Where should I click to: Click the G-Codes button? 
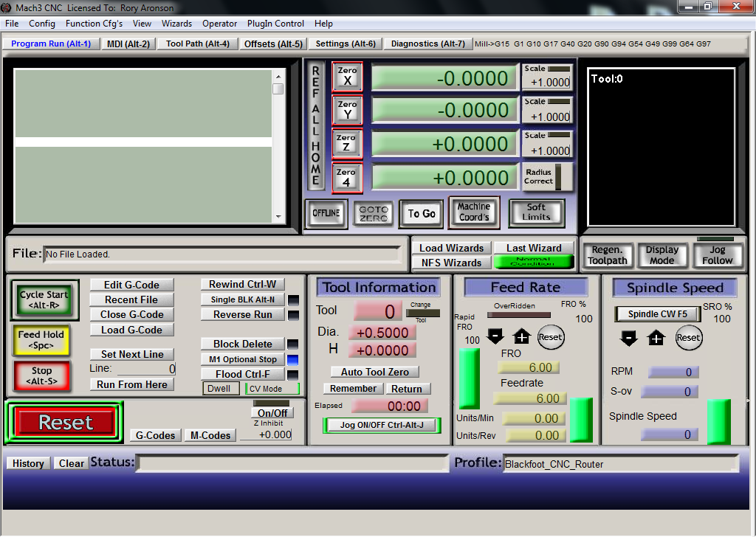click(155, 435)
